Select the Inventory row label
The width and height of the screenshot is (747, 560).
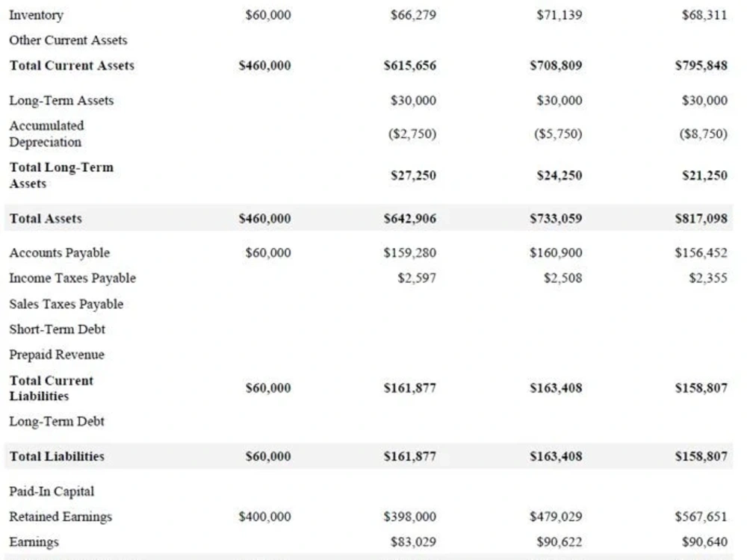click(36, 15)
